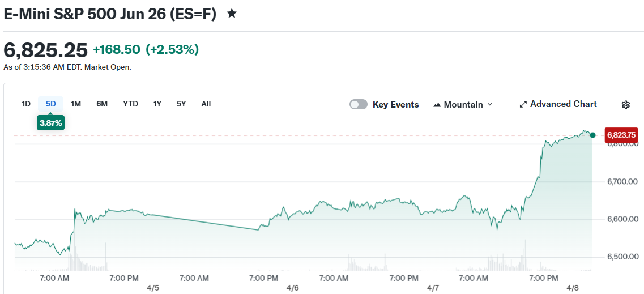Image resolution: width=644 pixels, height=294 pixels.
Task: Click the E-Mini S&P 500 Jun 26 title
Action: pyautogui.click(x=110, y=14)
